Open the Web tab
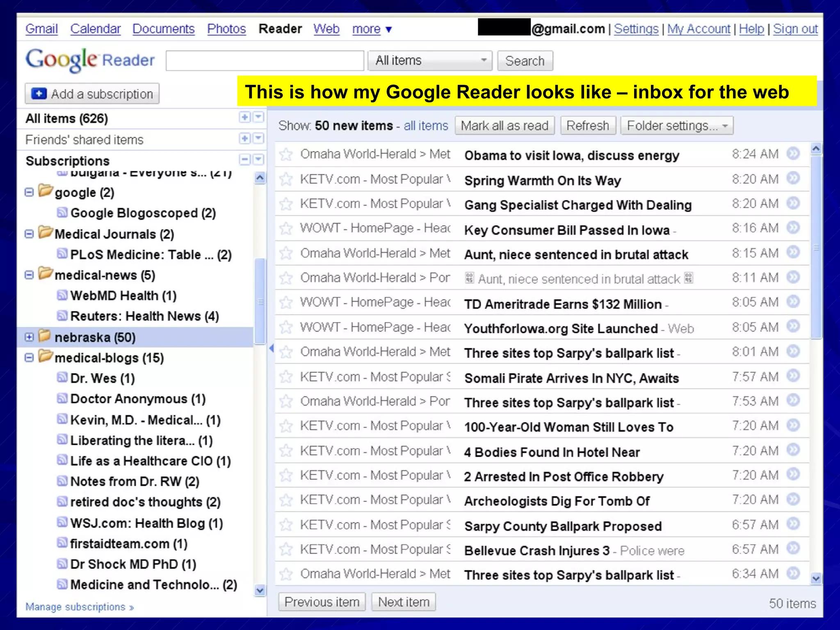The image size is (840, 630). pyautogui.click(x=326, y=29)
